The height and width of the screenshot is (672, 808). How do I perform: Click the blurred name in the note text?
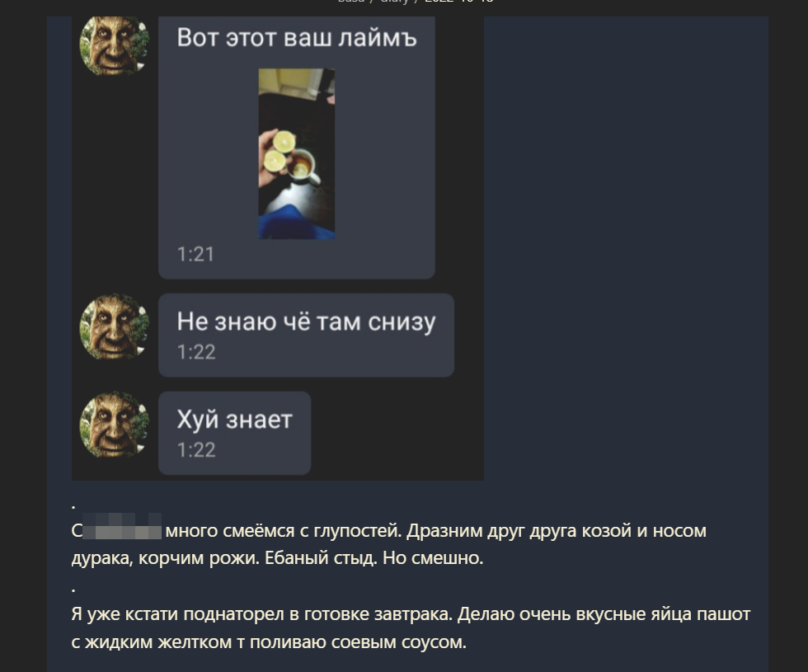[x=122, y=526]
